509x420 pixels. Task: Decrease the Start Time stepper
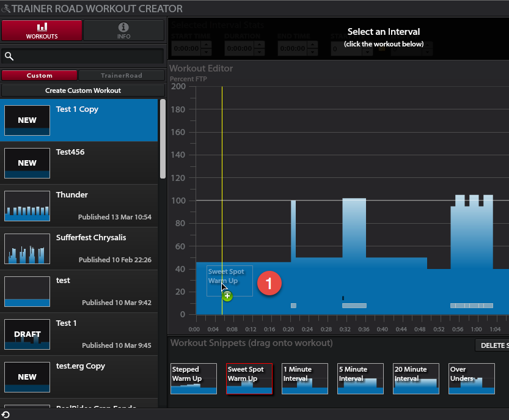(207, 53)
